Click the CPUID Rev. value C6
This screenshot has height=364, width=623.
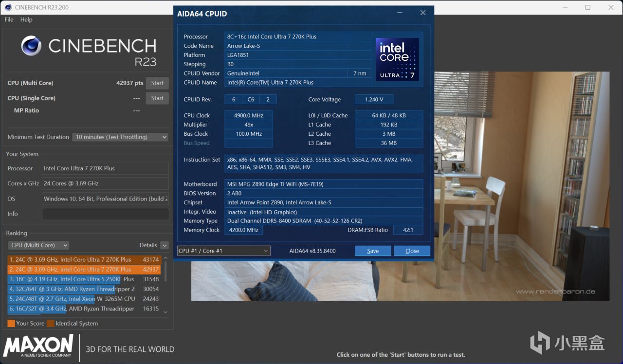[251, 99]
